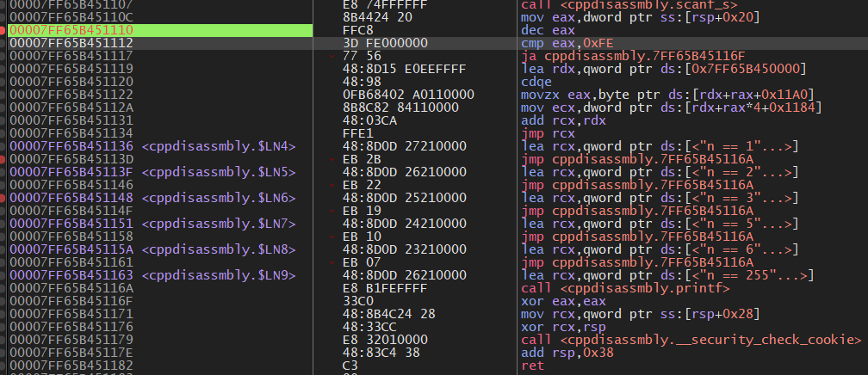
Task: Click the cppdisassmbly.$LN9 label
Action: pos(218,275)
